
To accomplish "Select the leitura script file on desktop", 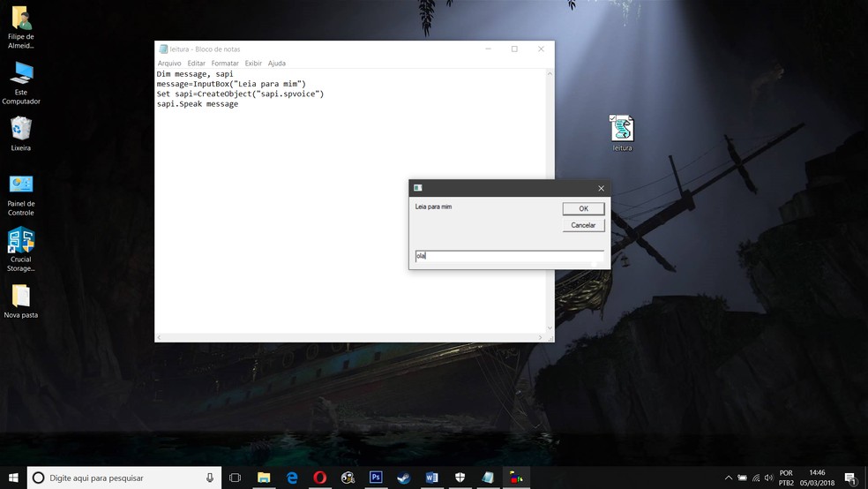I will [622, 130].
